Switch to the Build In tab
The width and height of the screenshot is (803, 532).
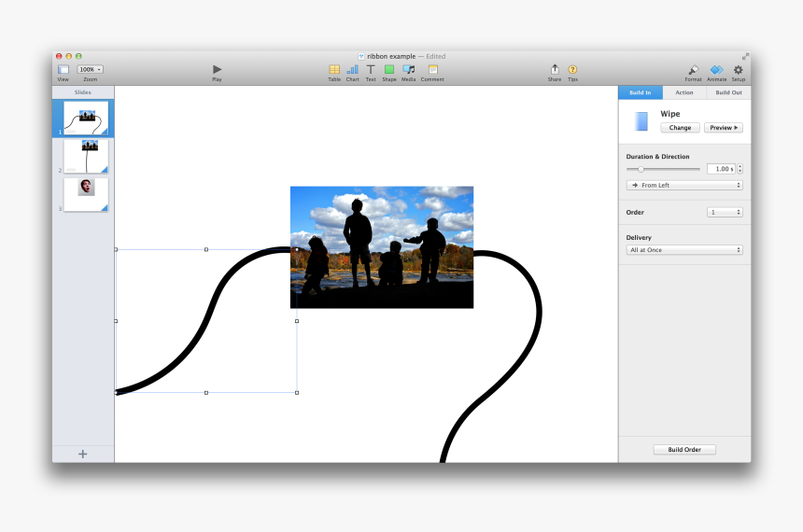point(641,92)
